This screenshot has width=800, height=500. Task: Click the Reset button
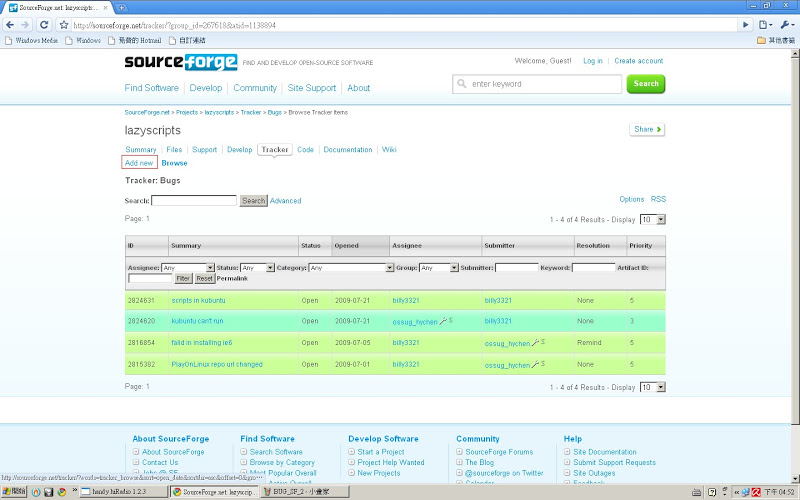[205, 279]
